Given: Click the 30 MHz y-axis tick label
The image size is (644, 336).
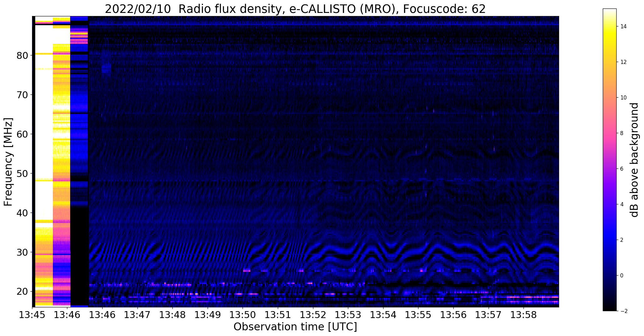Looking at the screenshot, I should pyautogui.click(x=22, y=252).
